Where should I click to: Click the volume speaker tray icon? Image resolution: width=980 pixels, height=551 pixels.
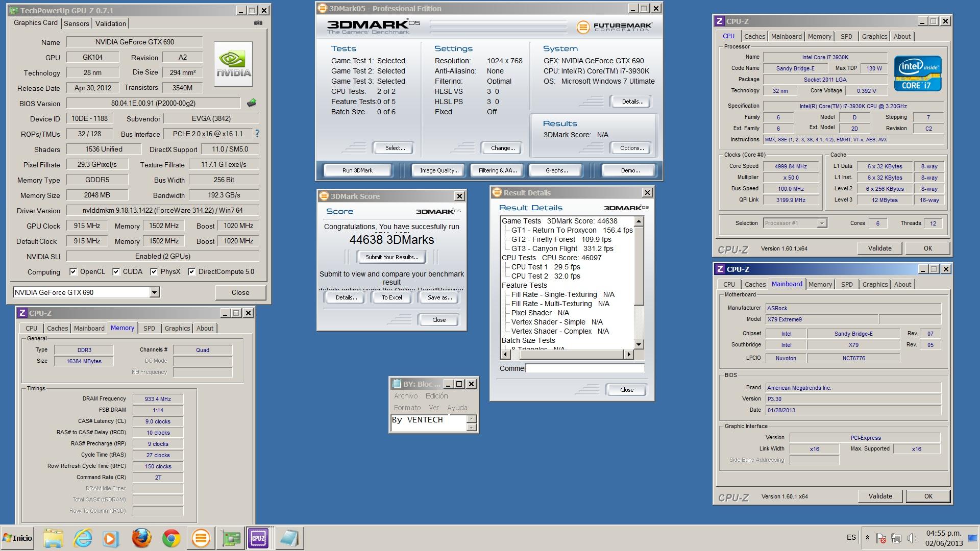tap(912, 538)
